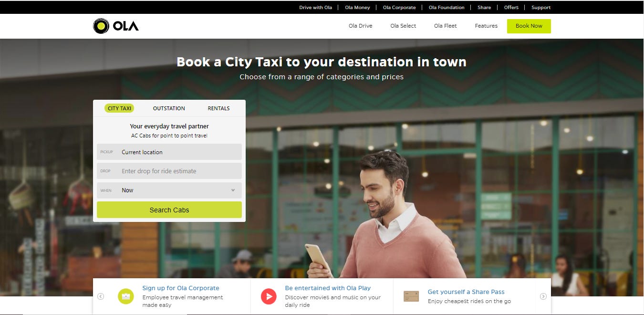Click 'AC Cabs for point to point travel' text
The image size is (644, 315).
[169, 136]
